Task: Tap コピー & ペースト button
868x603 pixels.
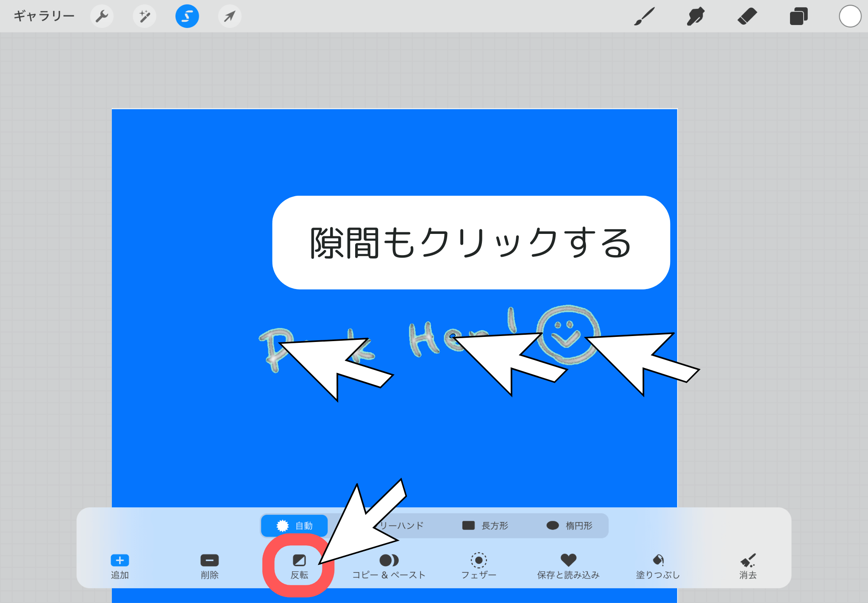Action: click(x=389, y=566)
